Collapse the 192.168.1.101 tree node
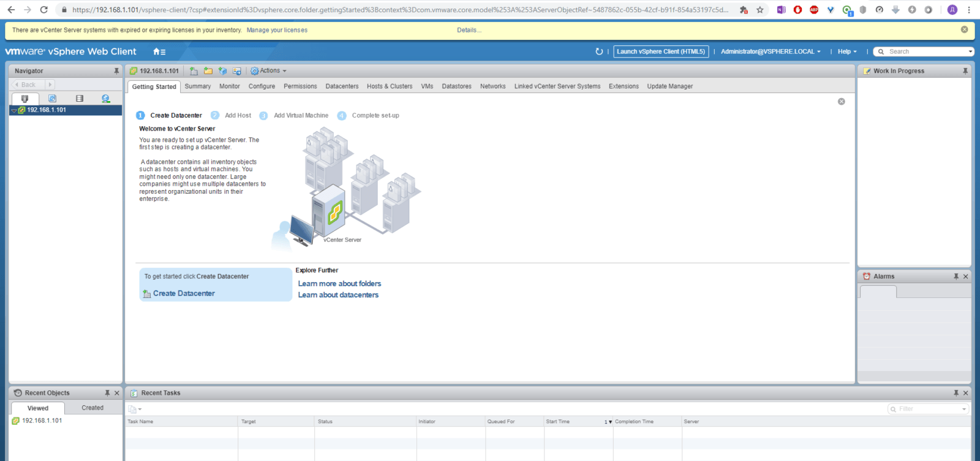The width and height of the screenshot is (980, 461). [14, 110]
